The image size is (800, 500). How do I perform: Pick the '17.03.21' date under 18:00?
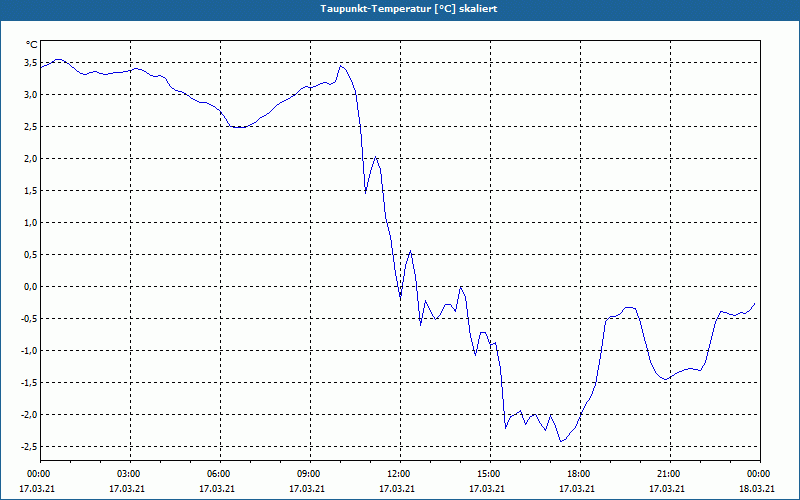(x=577, y=489)
